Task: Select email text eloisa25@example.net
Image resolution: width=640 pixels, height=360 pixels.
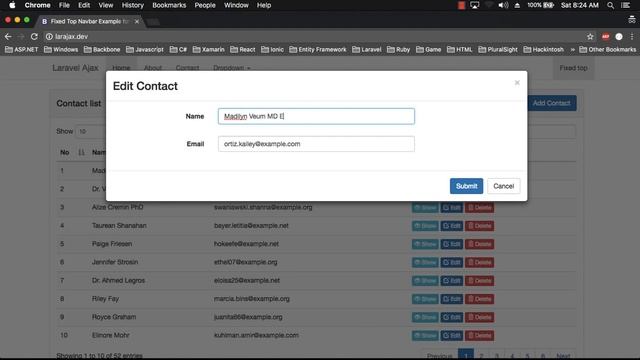Action: coord(247,280)
